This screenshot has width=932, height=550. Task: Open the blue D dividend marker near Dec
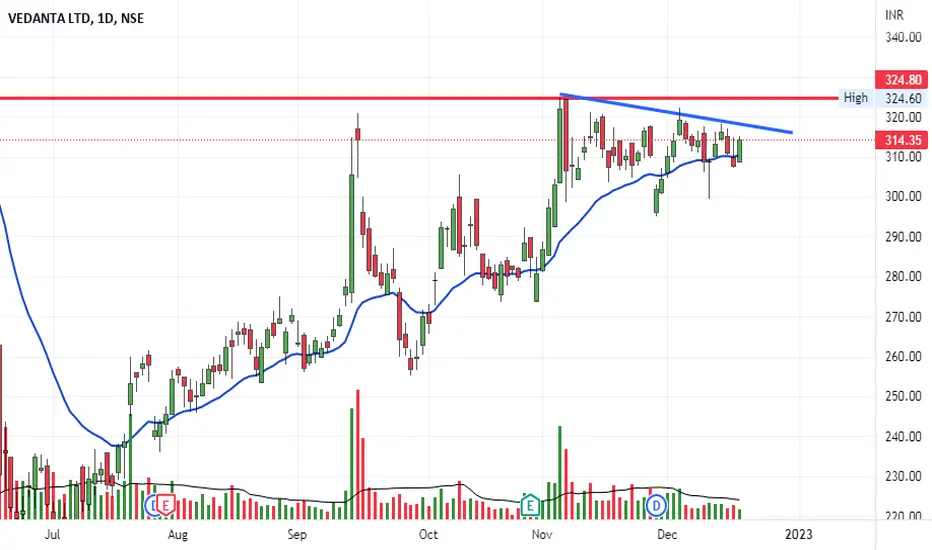click(656, 506)
